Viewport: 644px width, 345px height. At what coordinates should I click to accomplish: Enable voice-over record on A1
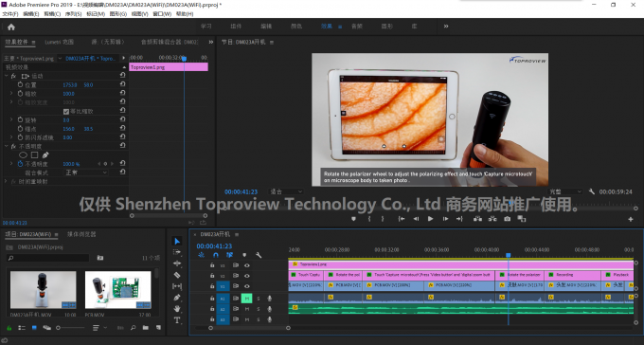269,299
